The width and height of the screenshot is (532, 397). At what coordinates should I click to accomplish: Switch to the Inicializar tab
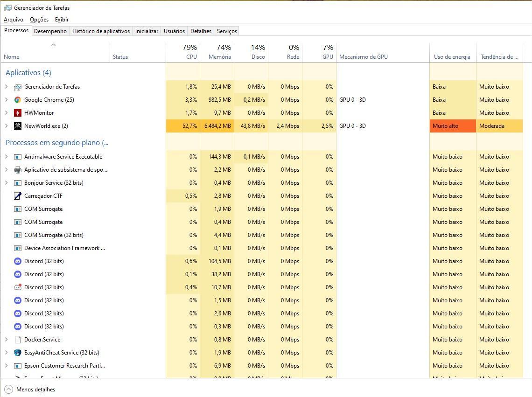(147, 31)
